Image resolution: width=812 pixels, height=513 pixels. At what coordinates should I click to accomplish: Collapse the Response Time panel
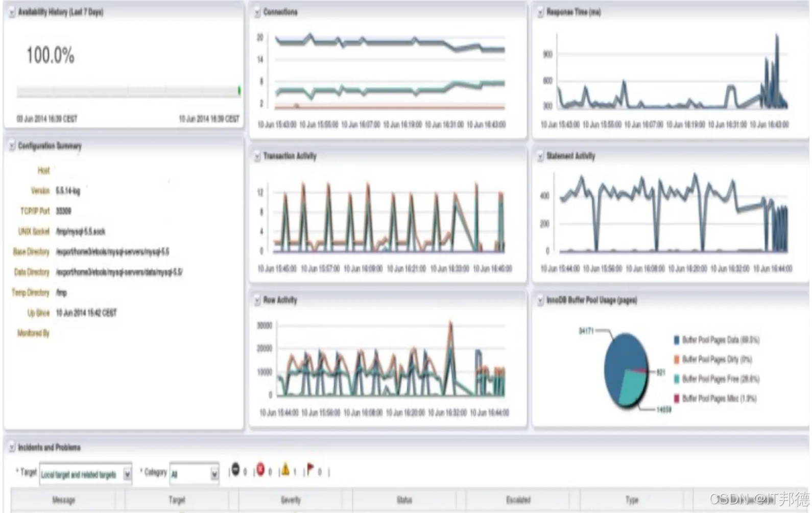540,13
